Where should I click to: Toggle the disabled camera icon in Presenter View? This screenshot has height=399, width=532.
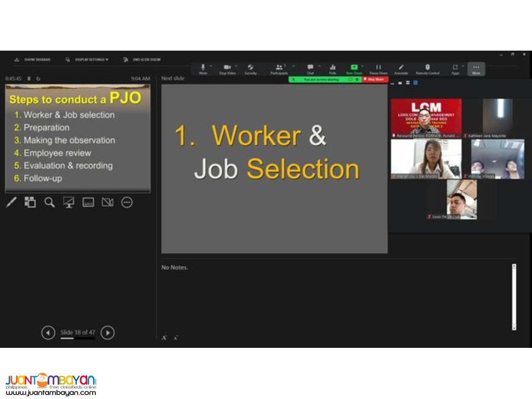[x=107, y=202]
